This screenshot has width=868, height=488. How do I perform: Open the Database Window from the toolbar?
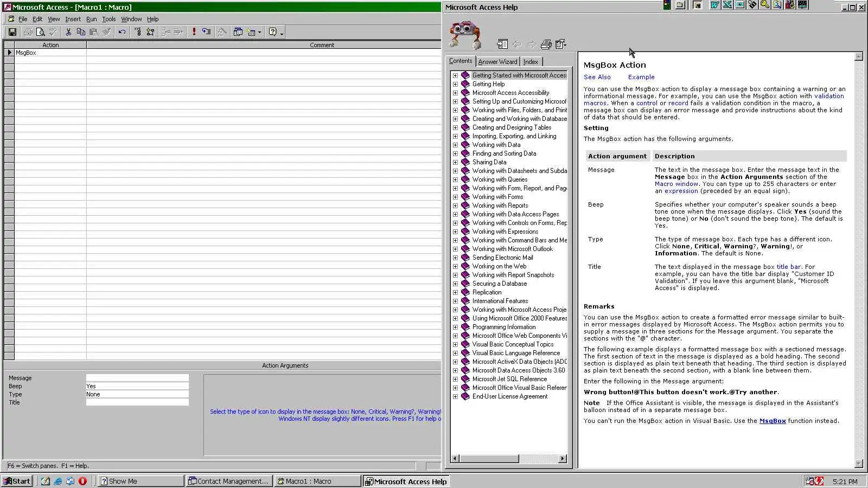[x=238, y=32]
